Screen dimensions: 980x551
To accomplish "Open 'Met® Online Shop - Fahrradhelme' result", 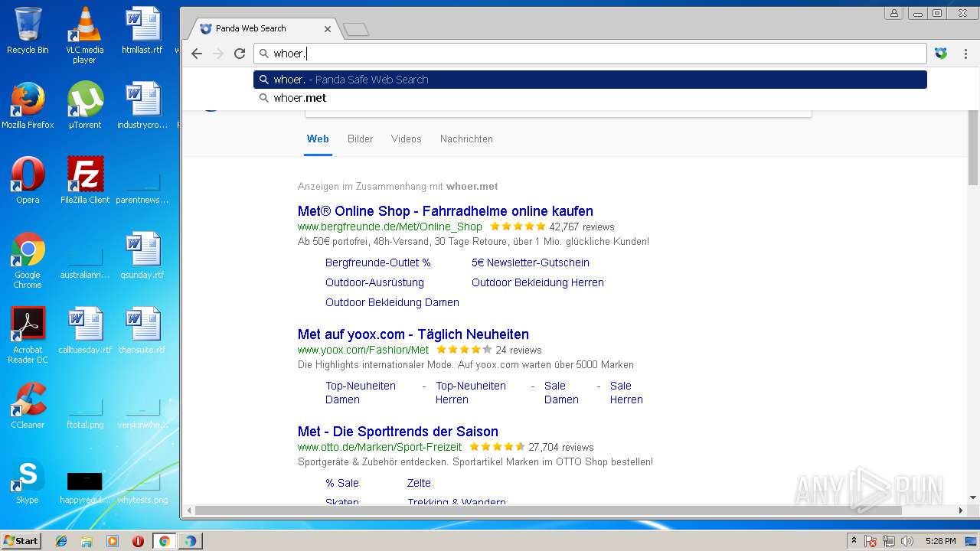I will [446, 211].
